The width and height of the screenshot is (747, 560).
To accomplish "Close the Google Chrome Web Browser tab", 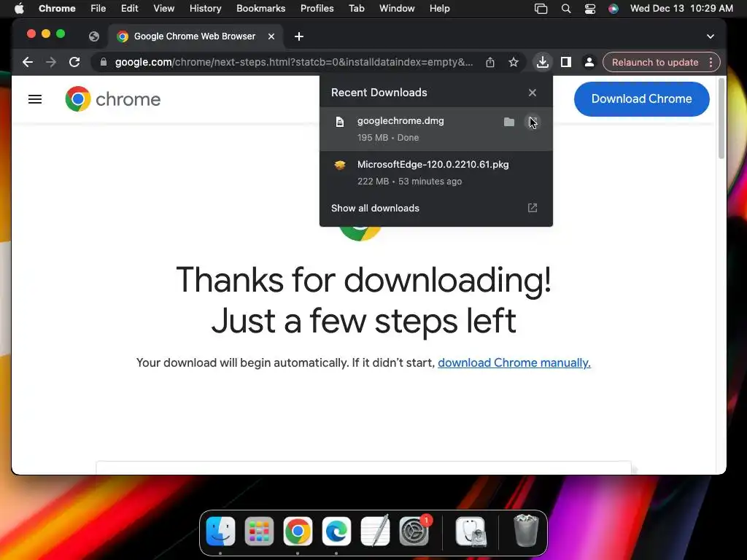I will [271, 36].
